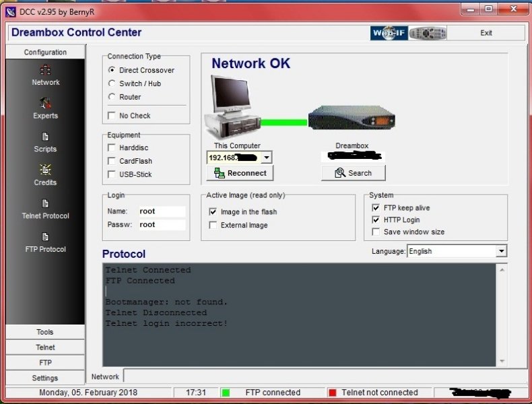Open the Credits icon in sidebar
The image size is (532, 404).
click(45, 170)
